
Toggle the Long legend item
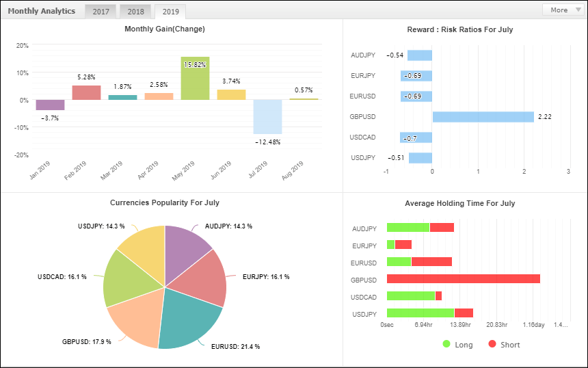[457, 344]
